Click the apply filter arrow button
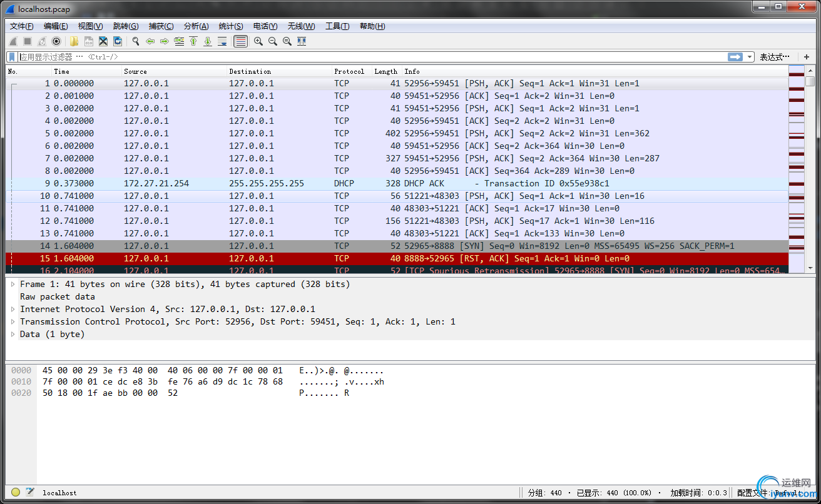Viewport: 821px width, 504px height. pyautogui.click(x=735, y=57)
